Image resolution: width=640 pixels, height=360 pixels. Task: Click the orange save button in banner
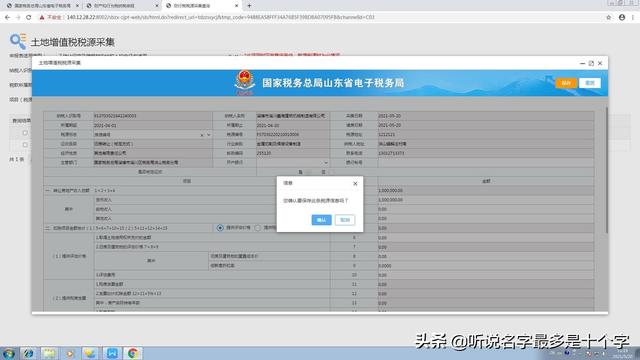(566, 83)
